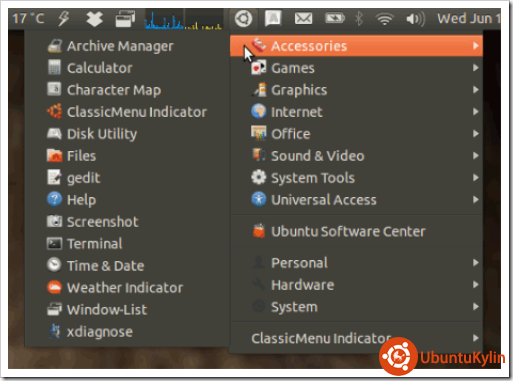The height and width of the screenshot is (381, 513).
Task: Click the Ubuntu Software Center bag icon
Action: [x=259, y=231]
